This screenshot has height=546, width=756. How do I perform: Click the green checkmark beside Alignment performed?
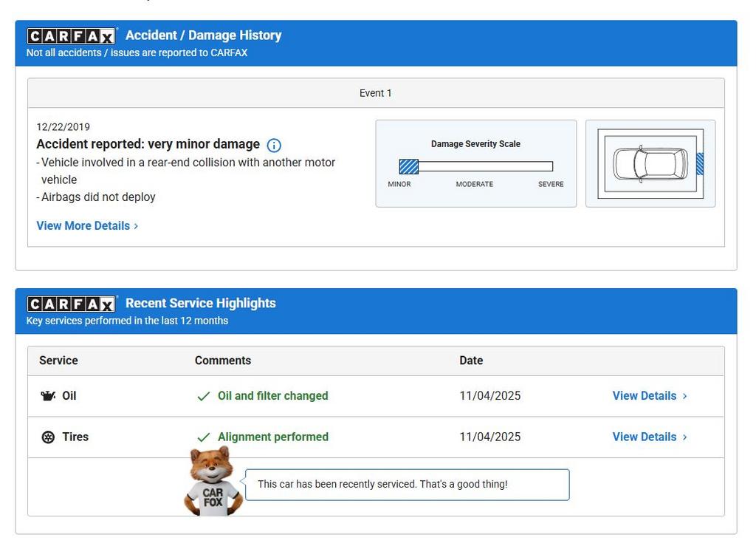[x=204, y=437]
